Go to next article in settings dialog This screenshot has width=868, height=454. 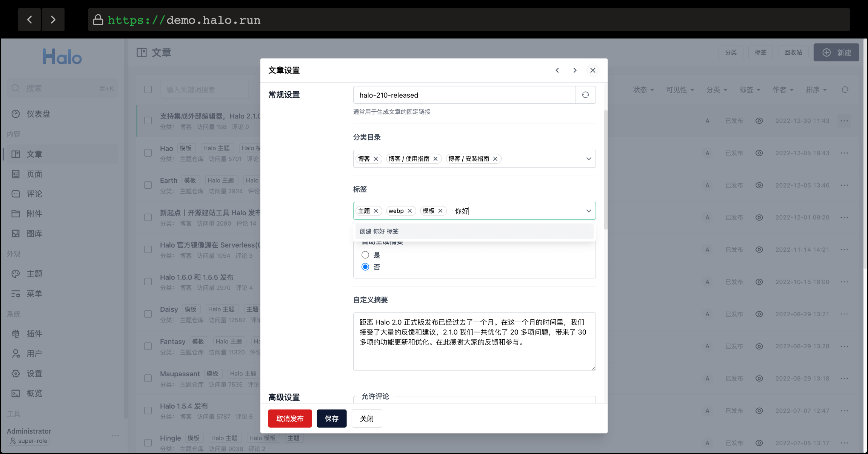click(x=575, y=70)
